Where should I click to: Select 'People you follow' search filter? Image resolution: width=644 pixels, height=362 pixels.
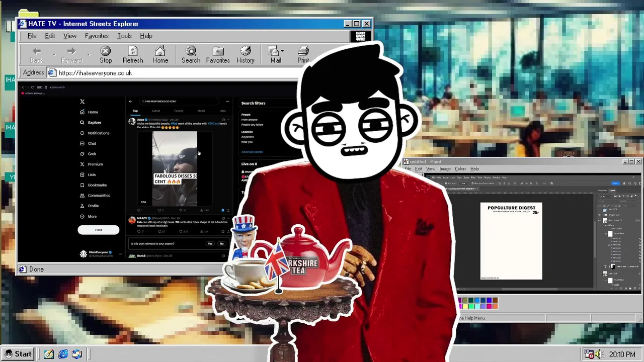click(x=252, y=125)
